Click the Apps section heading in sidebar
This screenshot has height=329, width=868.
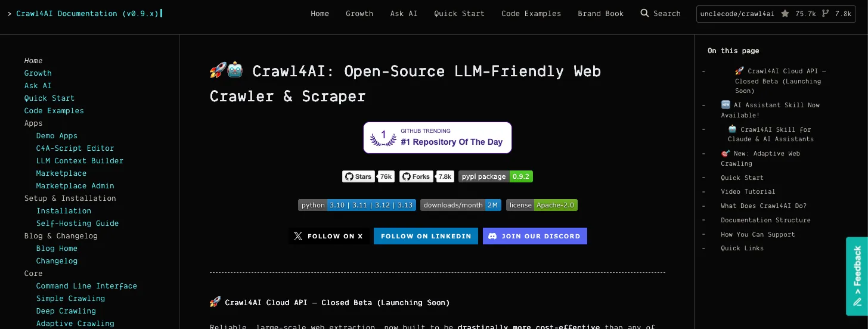point(33,123)
